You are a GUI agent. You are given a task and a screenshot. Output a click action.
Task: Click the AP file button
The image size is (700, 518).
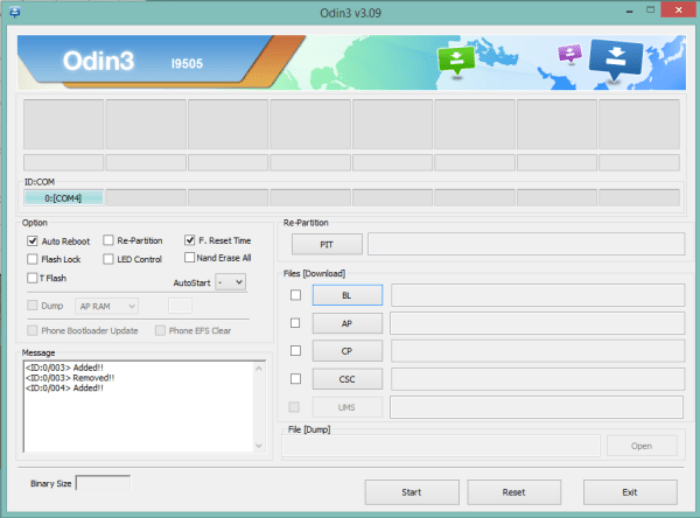tap(347, 323)
